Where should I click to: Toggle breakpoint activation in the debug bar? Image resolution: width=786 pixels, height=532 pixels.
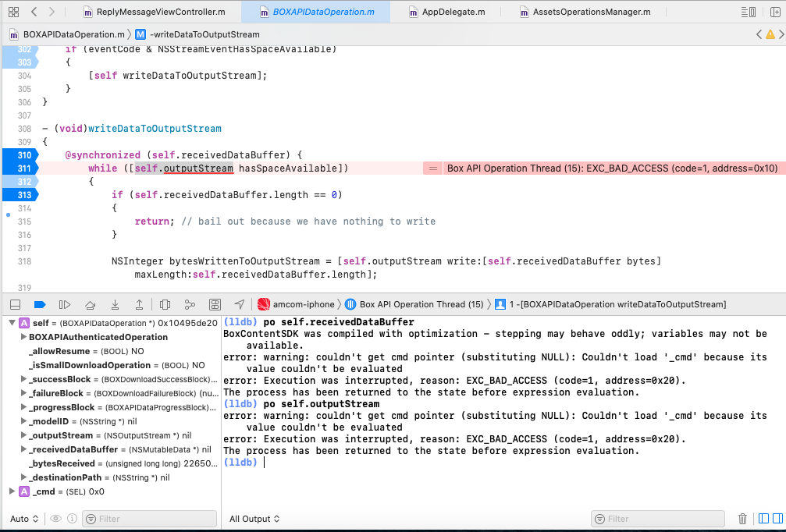click(x=40, y=304)
